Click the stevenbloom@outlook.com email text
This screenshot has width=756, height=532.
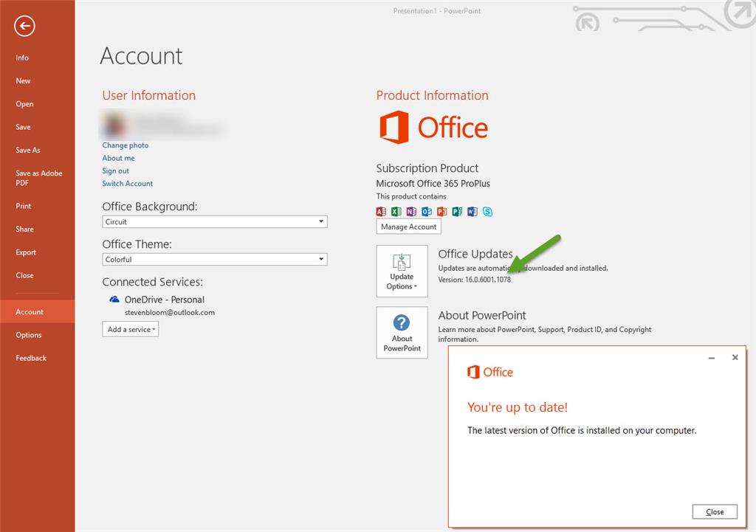(170, 312)
